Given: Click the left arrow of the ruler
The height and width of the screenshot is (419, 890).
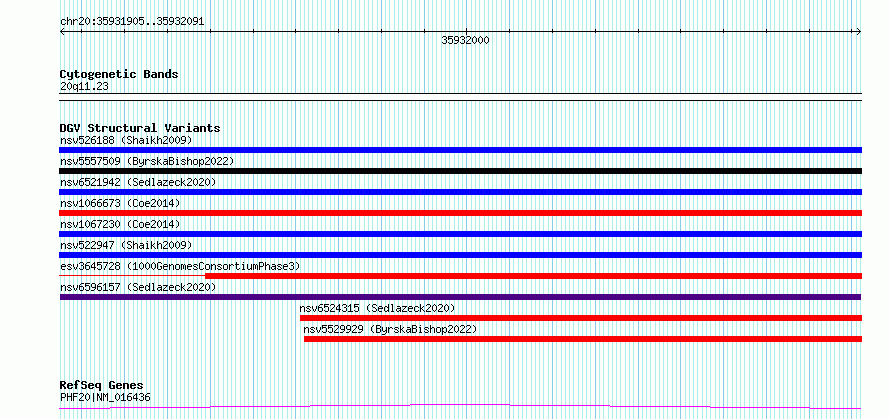Looking at the screenshot, I should [62, 32].
